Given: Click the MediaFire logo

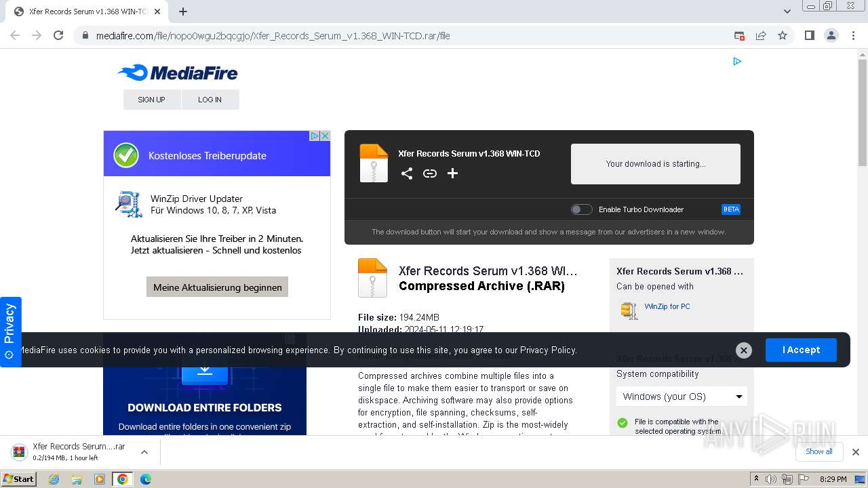Looking at the screenshot, I should click(178, 73).
